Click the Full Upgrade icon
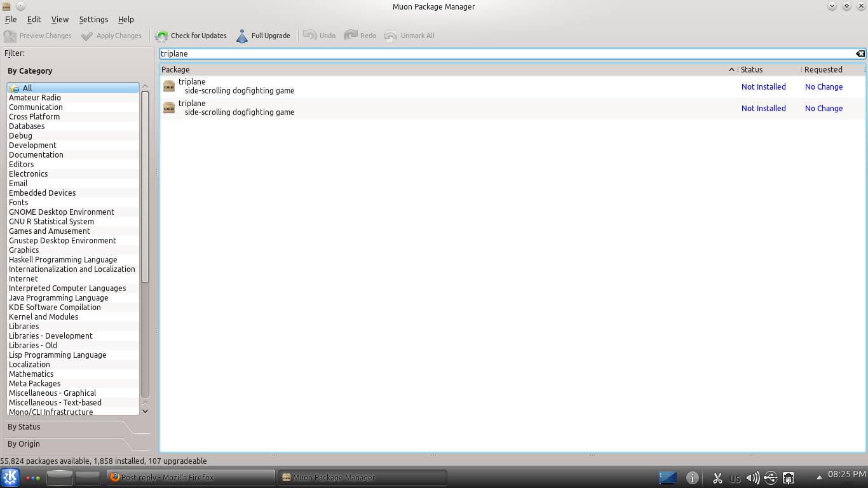The image size is (868, 488). coord(242,36)
